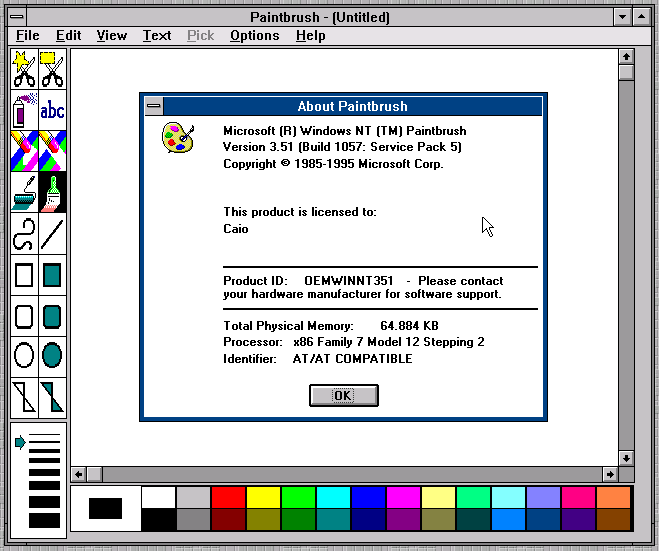Pick the magenta color swatch
The width and height of the screenshot is (659, 551).
[x=403, y=497]
